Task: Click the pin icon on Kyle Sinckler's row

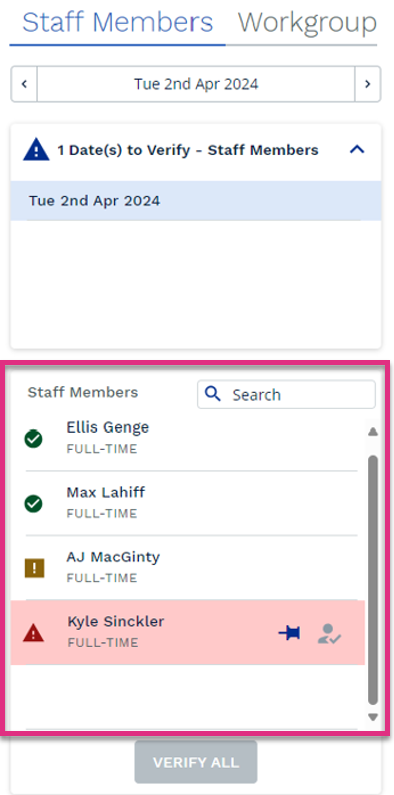Action: point(289,633)
